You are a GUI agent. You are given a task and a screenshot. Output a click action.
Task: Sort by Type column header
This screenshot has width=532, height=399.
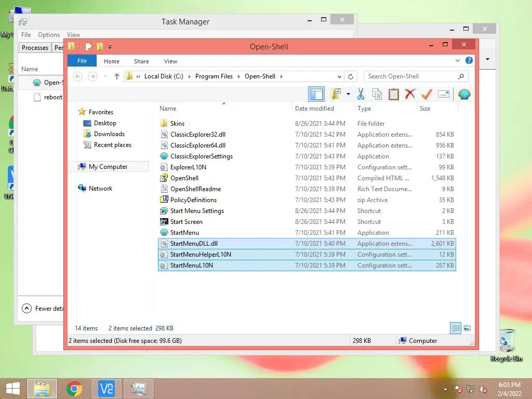(385, 109)
